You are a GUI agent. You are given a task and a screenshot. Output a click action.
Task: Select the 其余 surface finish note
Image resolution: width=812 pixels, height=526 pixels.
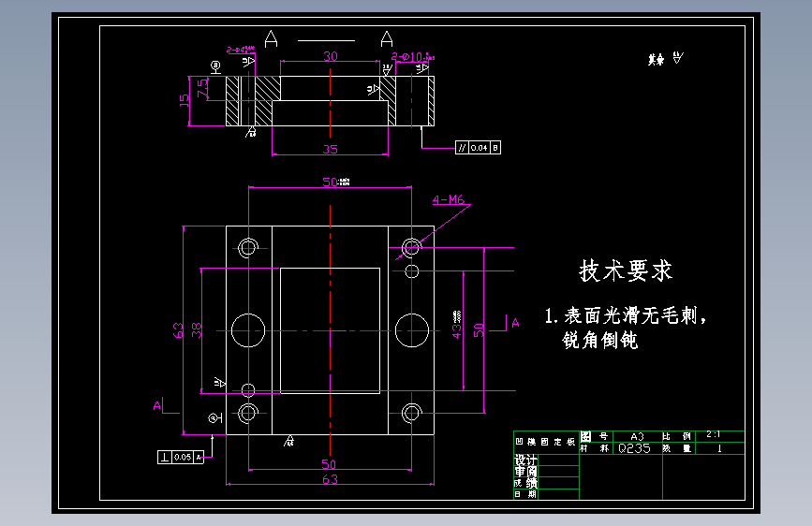[657, 60]
